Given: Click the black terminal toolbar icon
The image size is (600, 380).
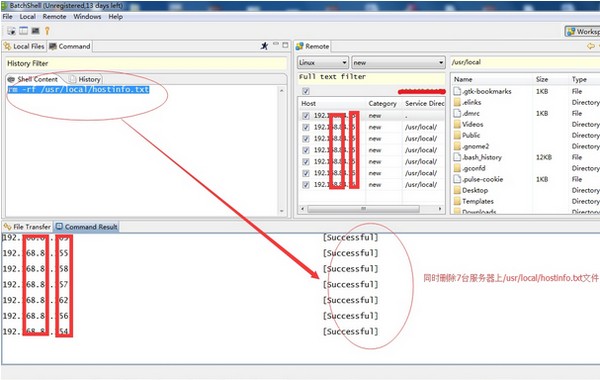Looking at the screenshot, I should tap(36, 31).
